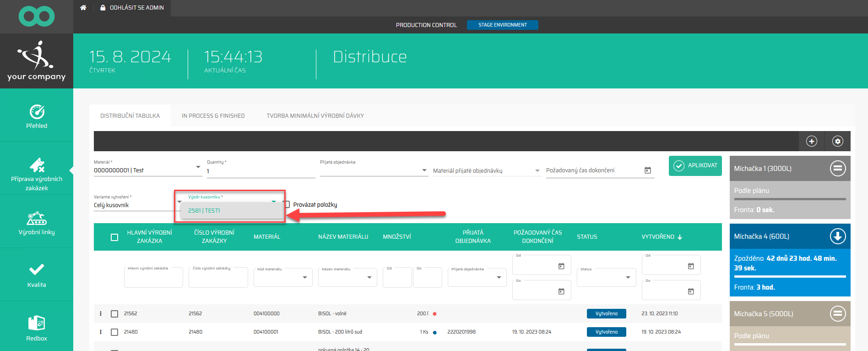
Task: Open Přehled dashboard in sidebar
Action: point(37,116)
